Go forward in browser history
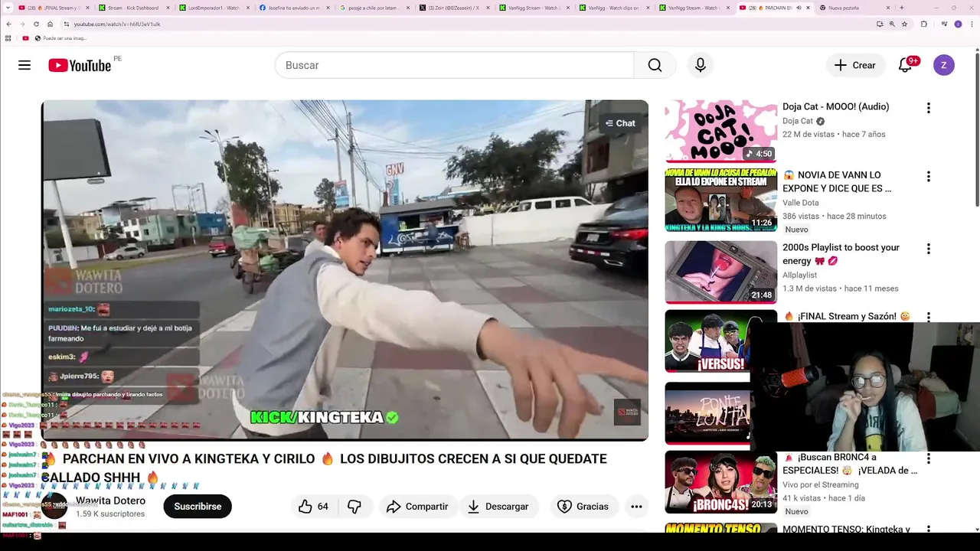 22,24
